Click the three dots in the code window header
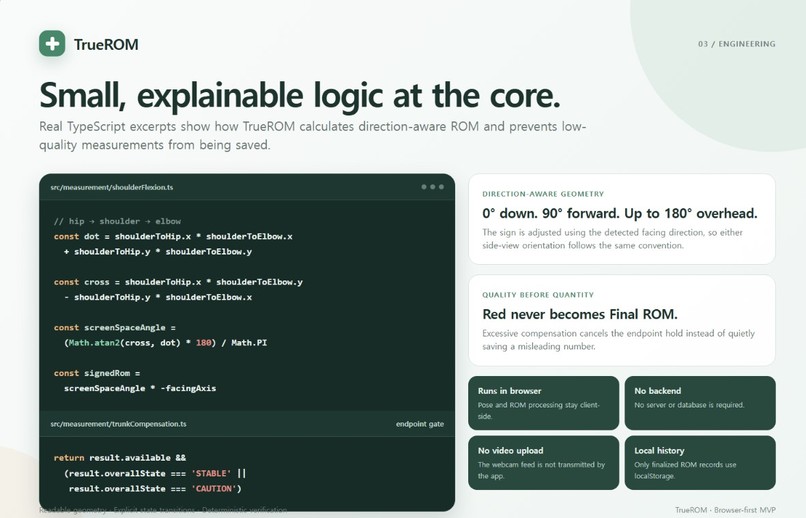This screenshot has height=518, width=806. (x=432, y=187)
